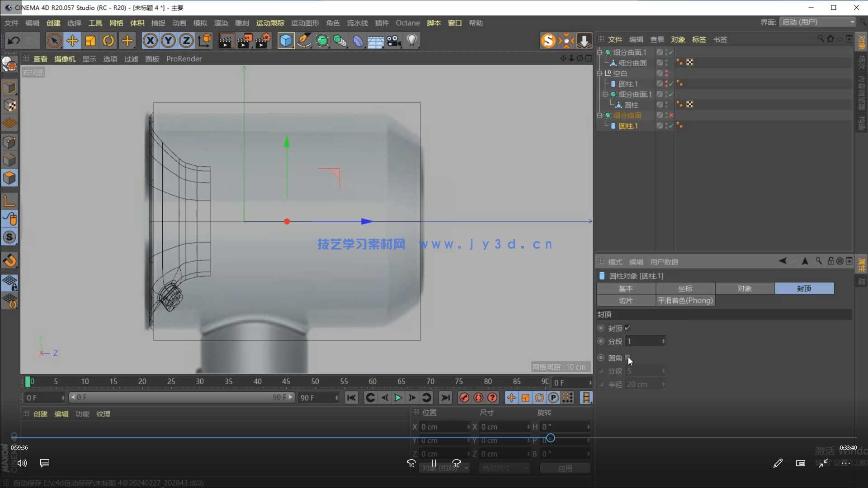Screen dimensions: 868x488
Task: Open the cube primitive objects icon
Action: tap(286, 41)
